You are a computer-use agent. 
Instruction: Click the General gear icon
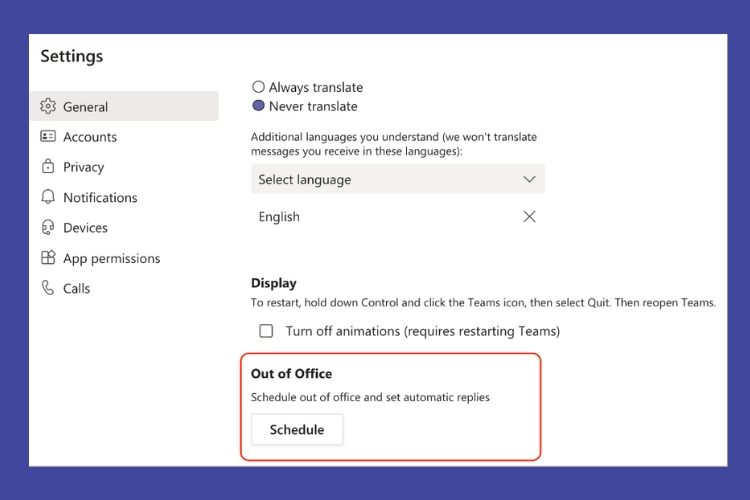[48, 106]
